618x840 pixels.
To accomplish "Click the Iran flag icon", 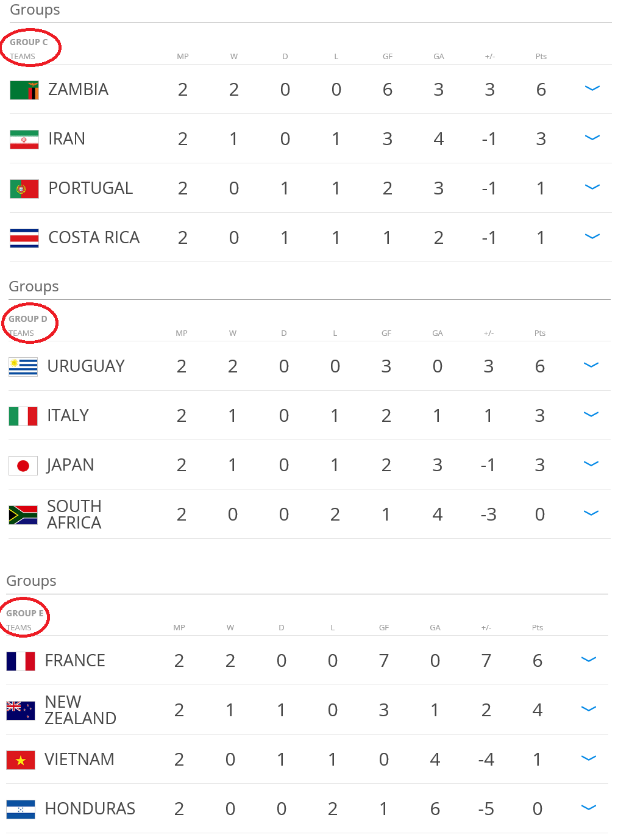I will click(x=24, y=140).
